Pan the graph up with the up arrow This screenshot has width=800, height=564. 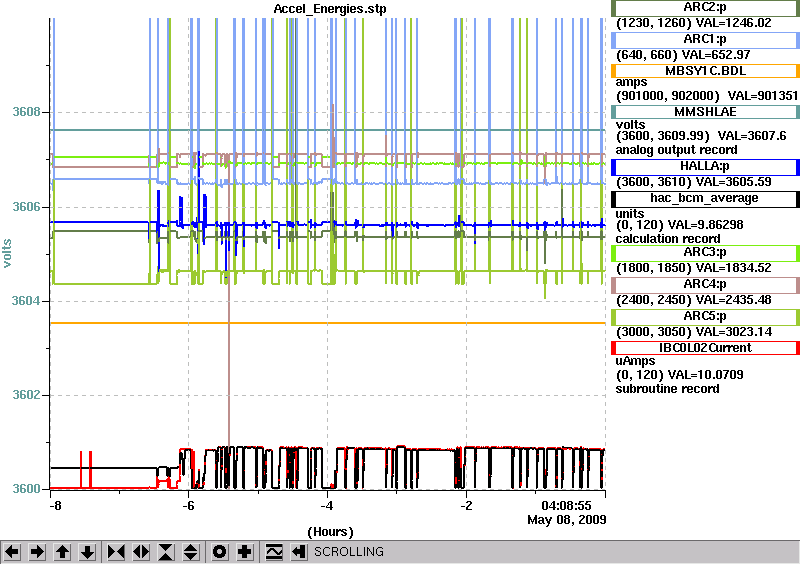click(62, 552)
